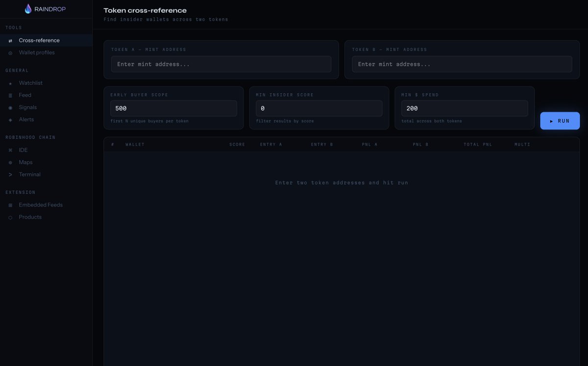Click the RAINDROP brand name
The image size is (588, 366).
50,9
